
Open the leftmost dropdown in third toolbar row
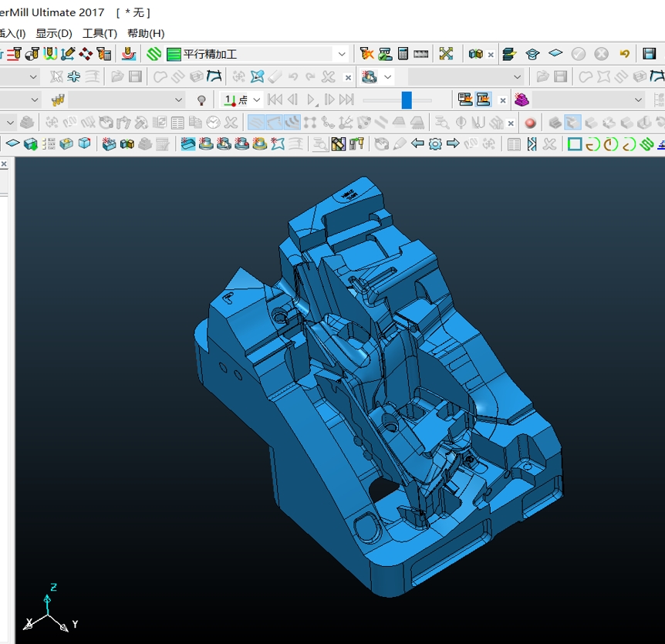(x=35, y=100)
